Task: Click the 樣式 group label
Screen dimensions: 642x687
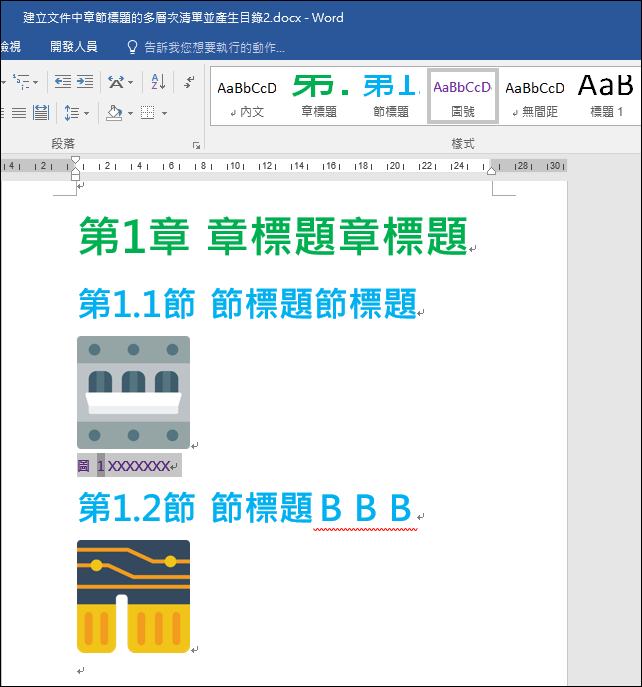Action: [463, 143]
